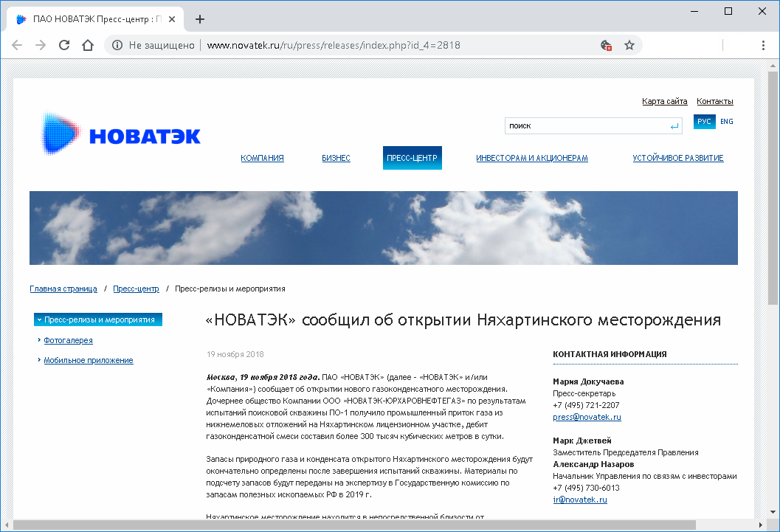Email press@novatek.ru
780x532 pixels.
point(587,417)
